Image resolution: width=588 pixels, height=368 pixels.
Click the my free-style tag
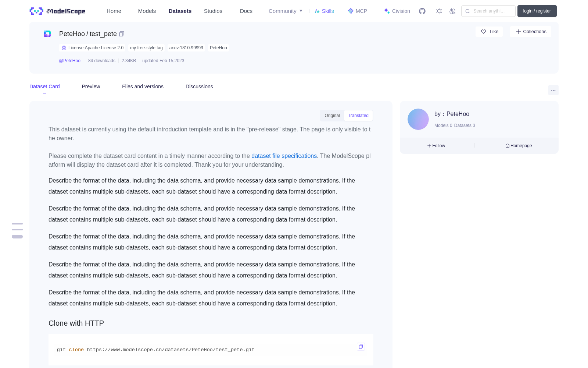point(146,48)
